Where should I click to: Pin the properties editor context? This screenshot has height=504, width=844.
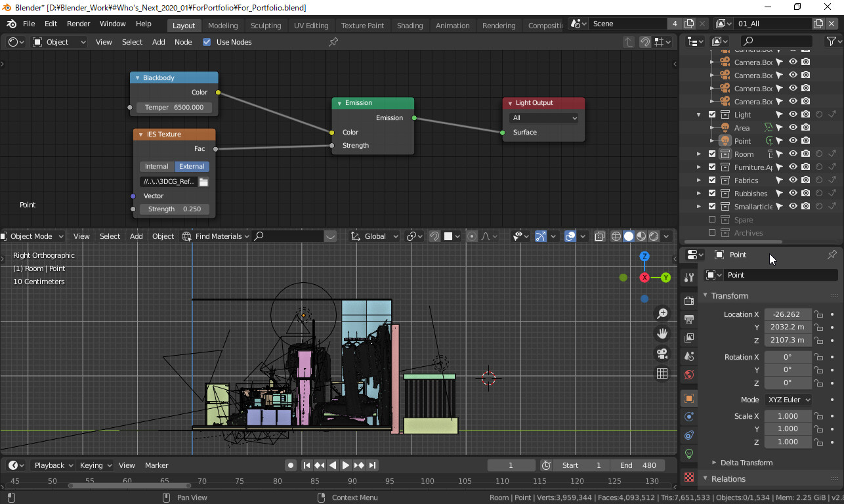tap(832, 255)
